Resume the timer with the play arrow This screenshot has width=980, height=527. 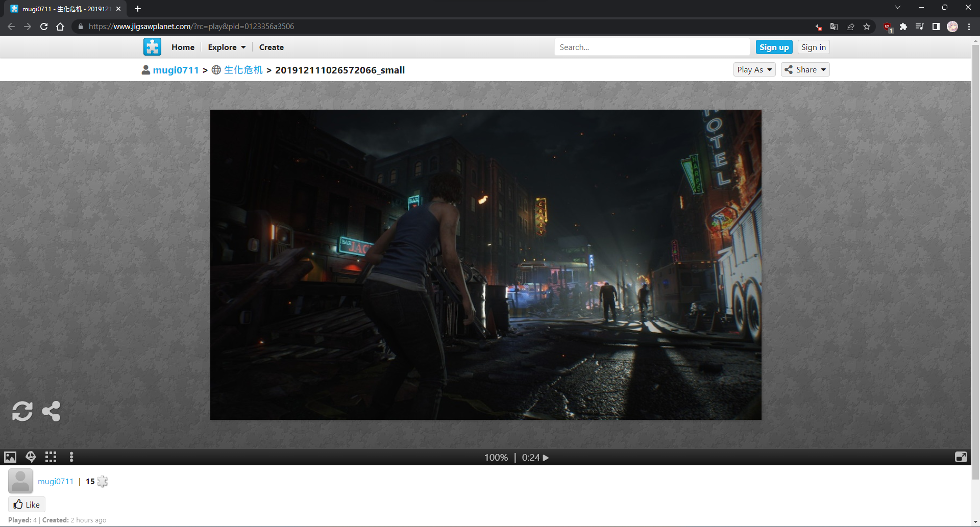[x=546, y=458]
